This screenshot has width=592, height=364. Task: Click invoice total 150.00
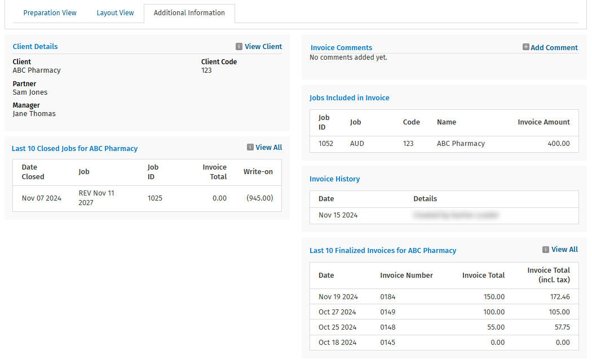494,297
